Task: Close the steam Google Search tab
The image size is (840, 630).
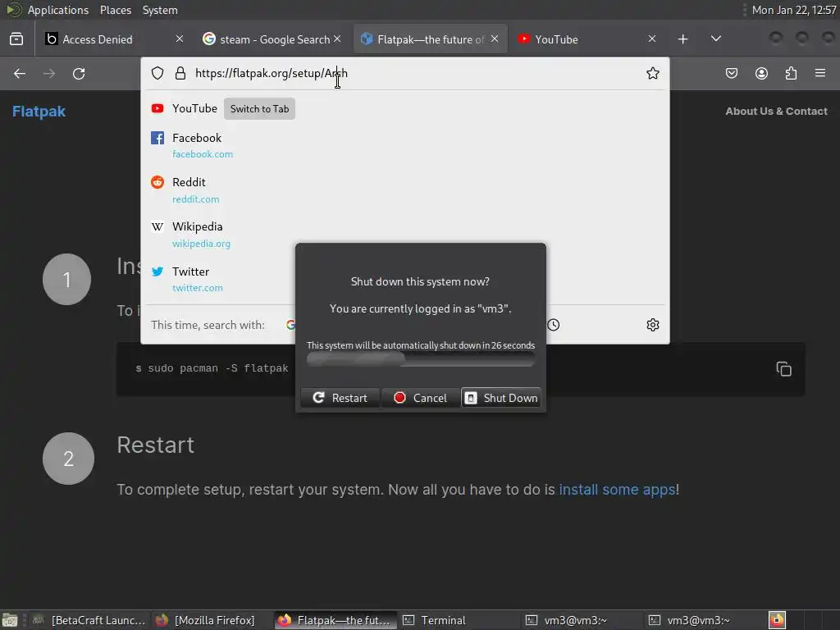Action: [337, 39]
